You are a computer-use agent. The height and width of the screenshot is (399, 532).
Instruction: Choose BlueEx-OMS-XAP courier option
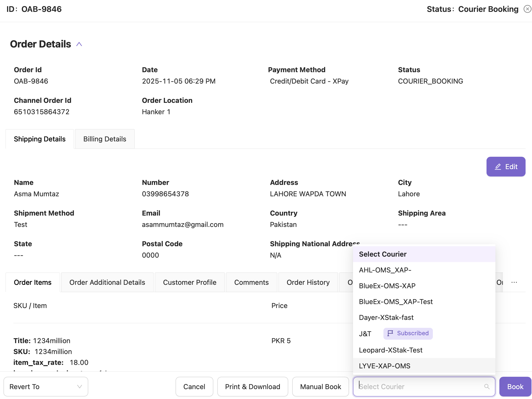[424, 286]
